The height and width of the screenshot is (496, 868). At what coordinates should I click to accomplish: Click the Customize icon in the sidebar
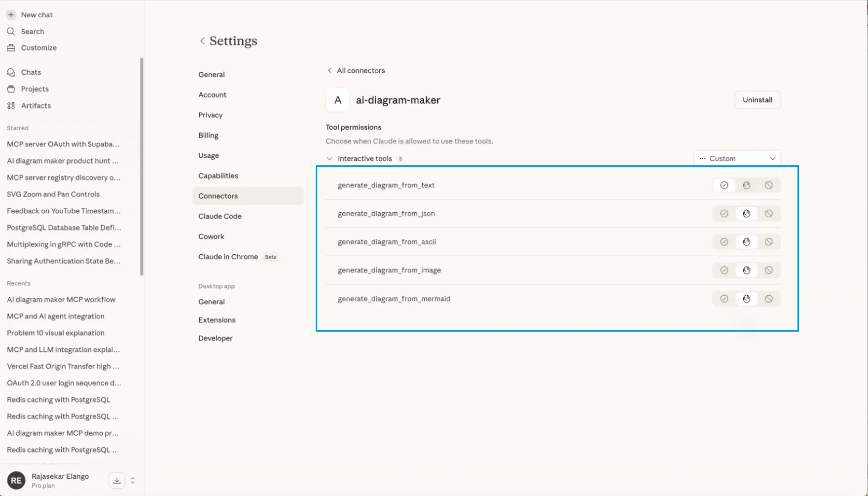pyautogui.click(x=11, y=47)
